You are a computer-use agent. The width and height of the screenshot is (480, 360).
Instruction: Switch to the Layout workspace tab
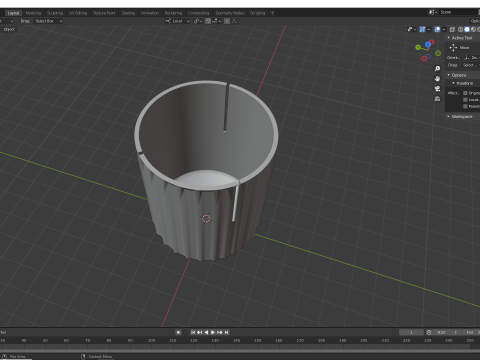click(14, 13)
